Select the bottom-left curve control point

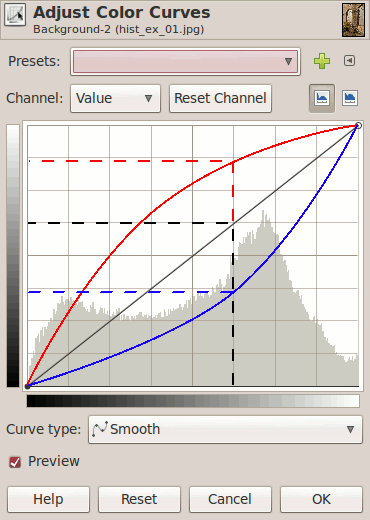pos(28,386)
